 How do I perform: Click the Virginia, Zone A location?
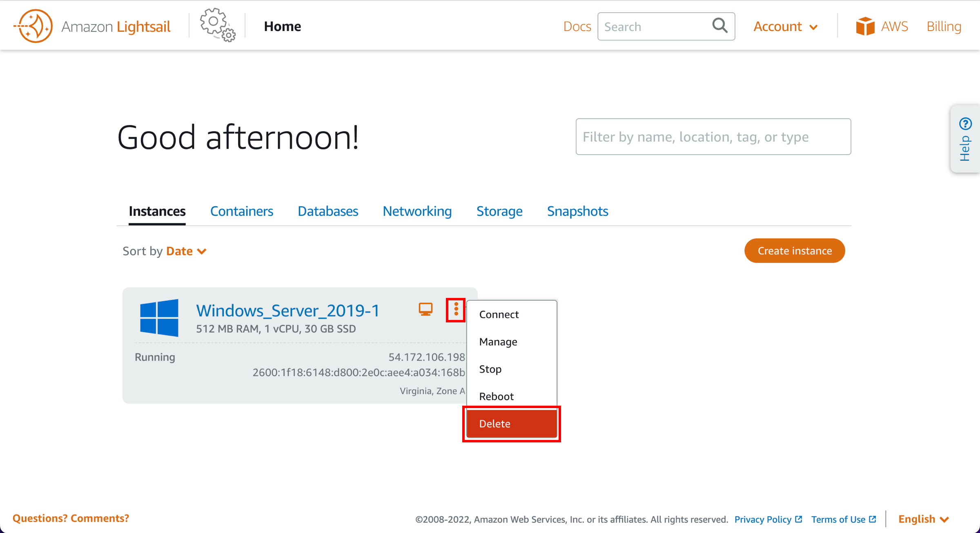pyautogui.click(x=432, y=391)
